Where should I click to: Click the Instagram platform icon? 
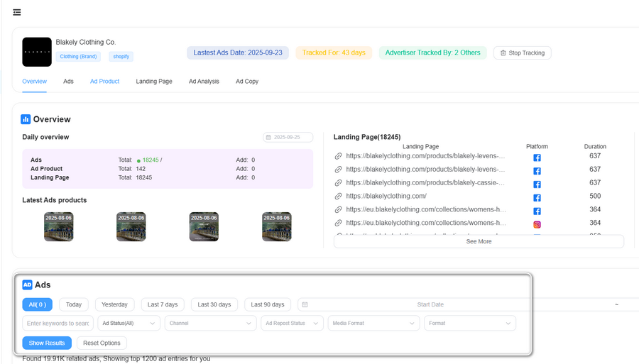pyautogui.click(x=537, y=225)
